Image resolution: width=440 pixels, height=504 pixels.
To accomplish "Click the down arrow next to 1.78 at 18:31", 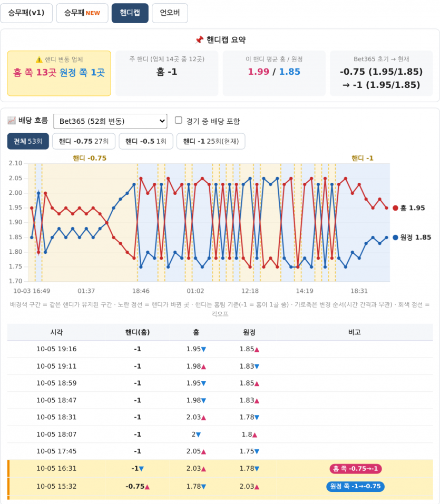I will (x=257, y=418).
